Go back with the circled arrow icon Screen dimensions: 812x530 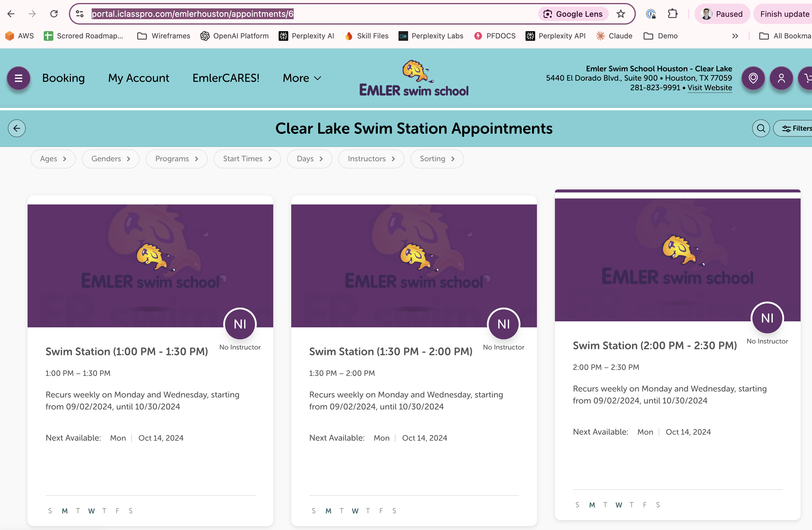click(x=17, y=128)
